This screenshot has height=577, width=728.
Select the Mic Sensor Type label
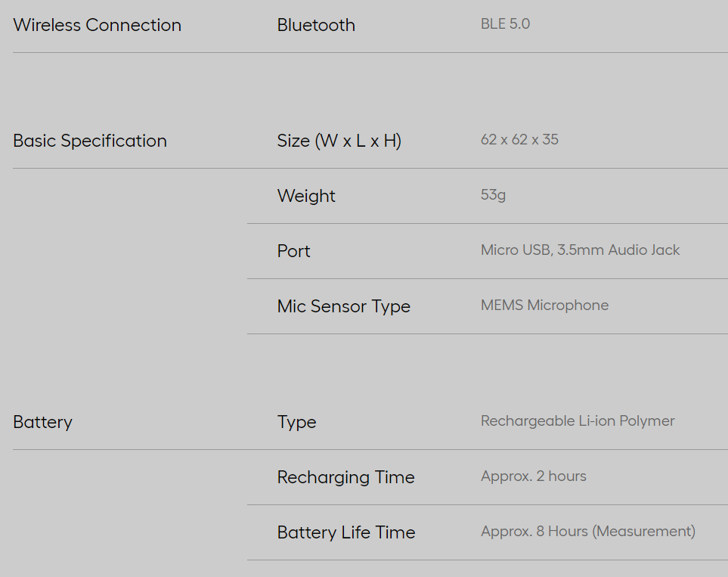click(343, 306)
